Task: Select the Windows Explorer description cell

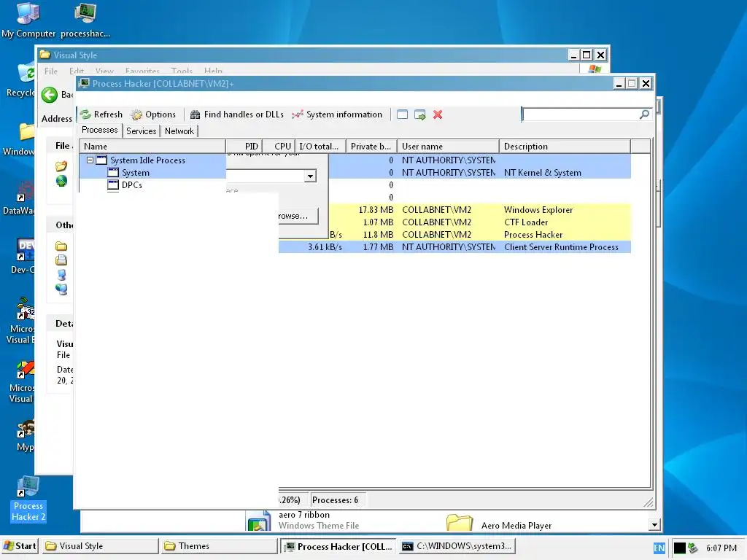Action: [x=538, y=209]
